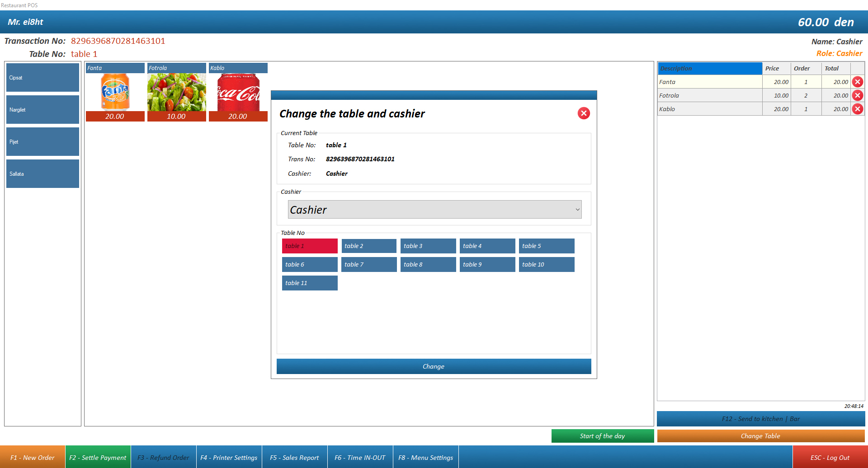Show the Nargilet category items
The image size is (868, 468).
point(42,110)
